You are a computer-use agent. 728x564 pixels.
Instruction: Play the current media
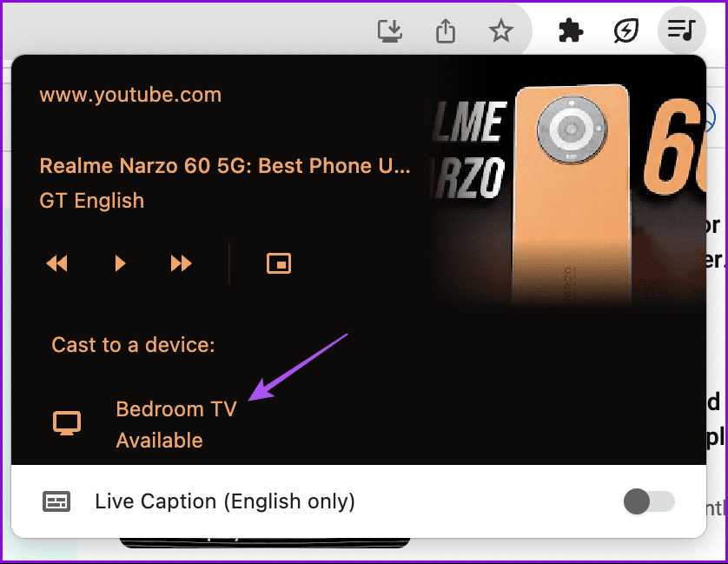pos(120,262)
